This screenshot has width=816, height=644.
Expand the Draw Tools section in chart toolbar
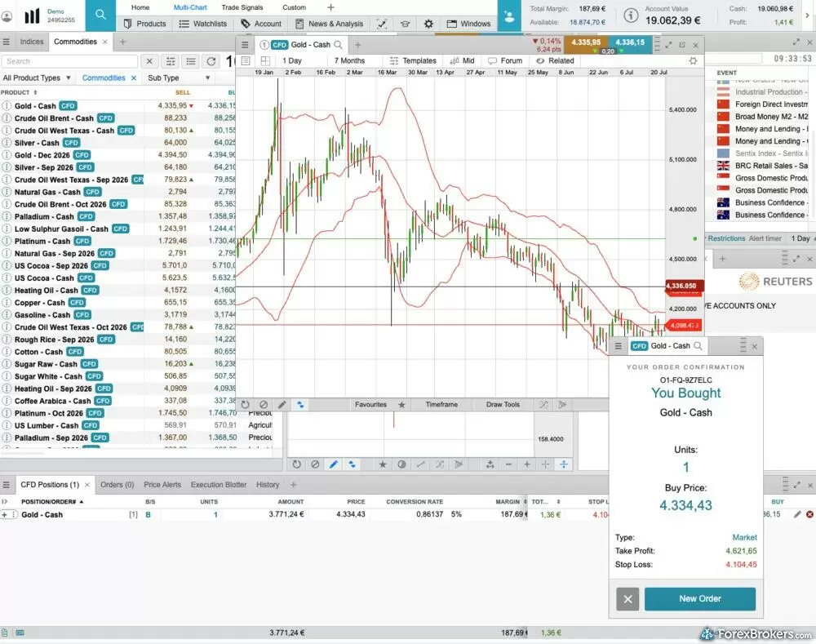[503, 405]
